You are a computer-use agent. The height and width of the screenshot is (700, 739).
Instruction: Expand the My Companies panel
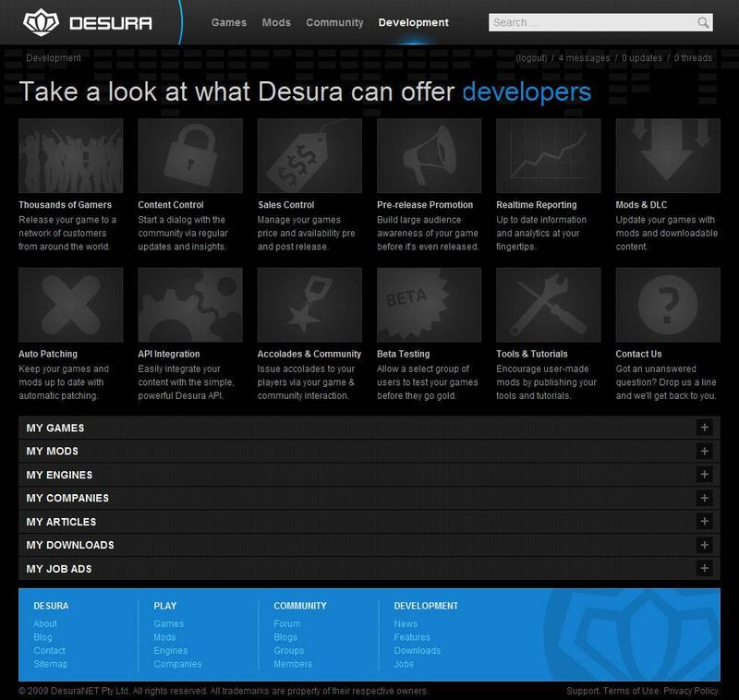point(704,498)
